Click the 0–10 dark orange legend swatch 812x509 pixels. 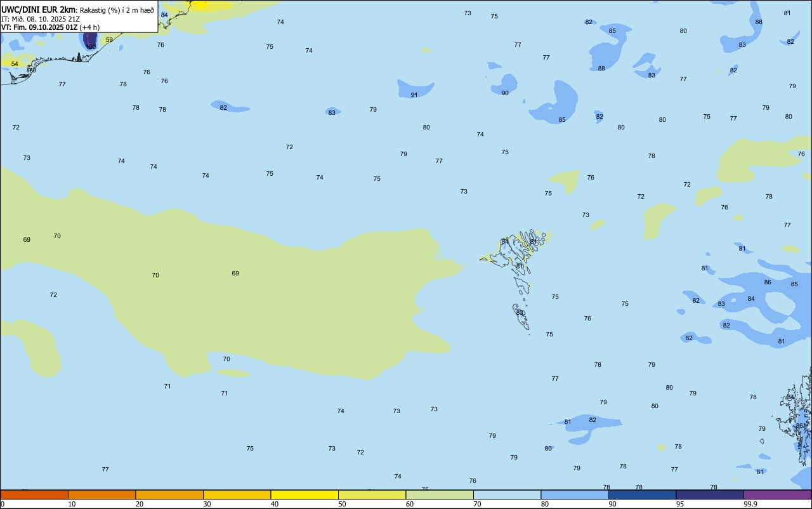(x=34, y=494)
